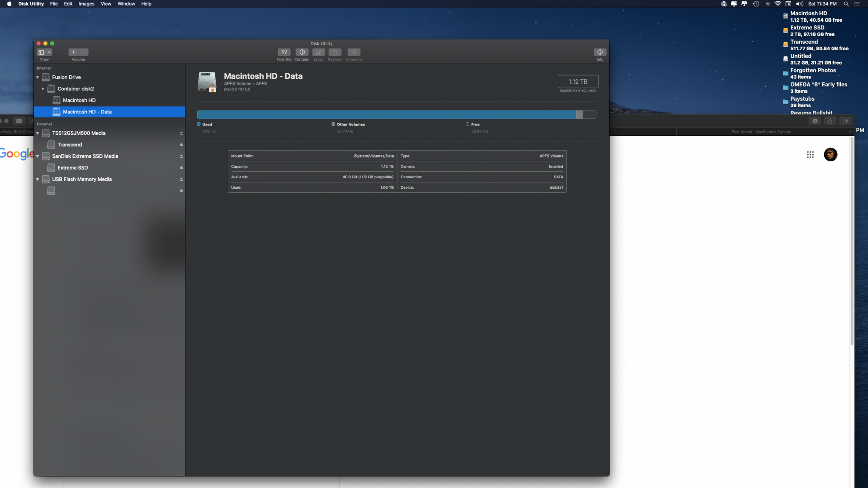Collapse Container disk2 node
This screenshot has width=868, height=488.
click(x=43, y=89)
